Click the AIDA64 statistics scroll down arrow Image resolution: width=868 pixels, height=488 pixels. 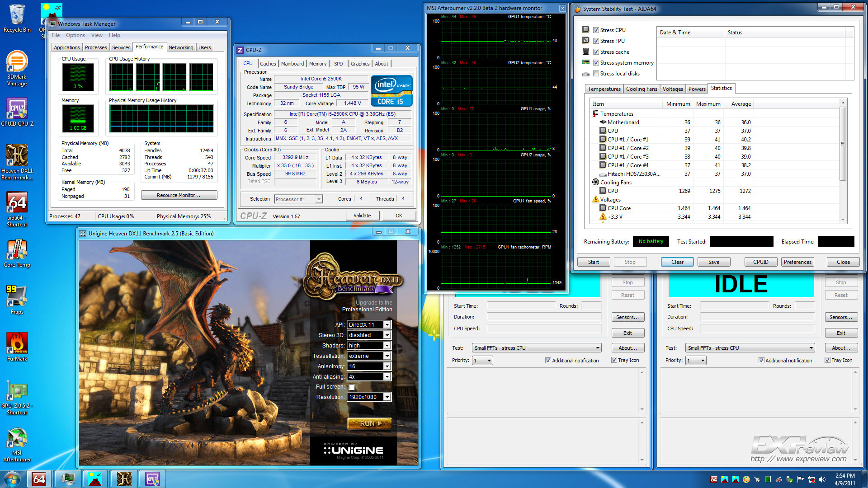843,219
